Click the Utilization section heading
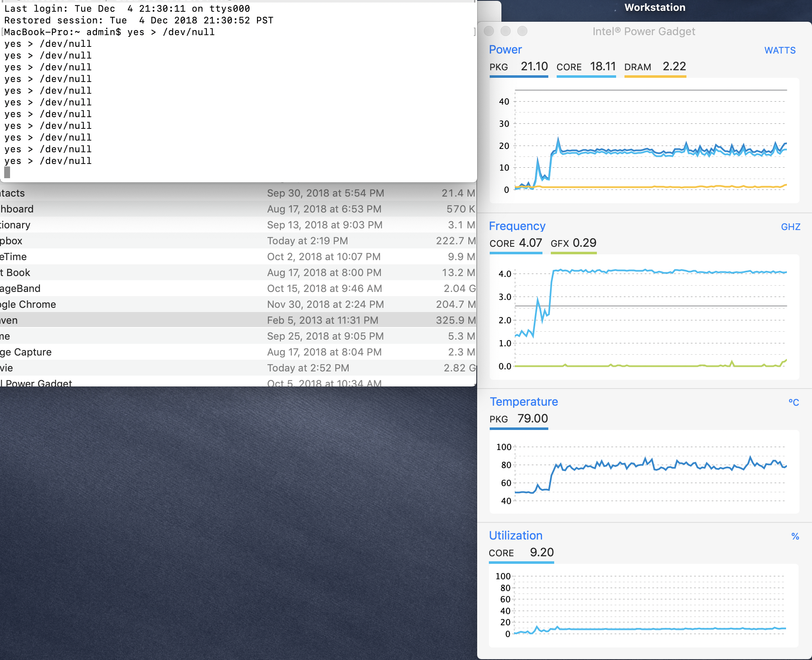Viewport: 812px width, 660px height. point(516,535)
